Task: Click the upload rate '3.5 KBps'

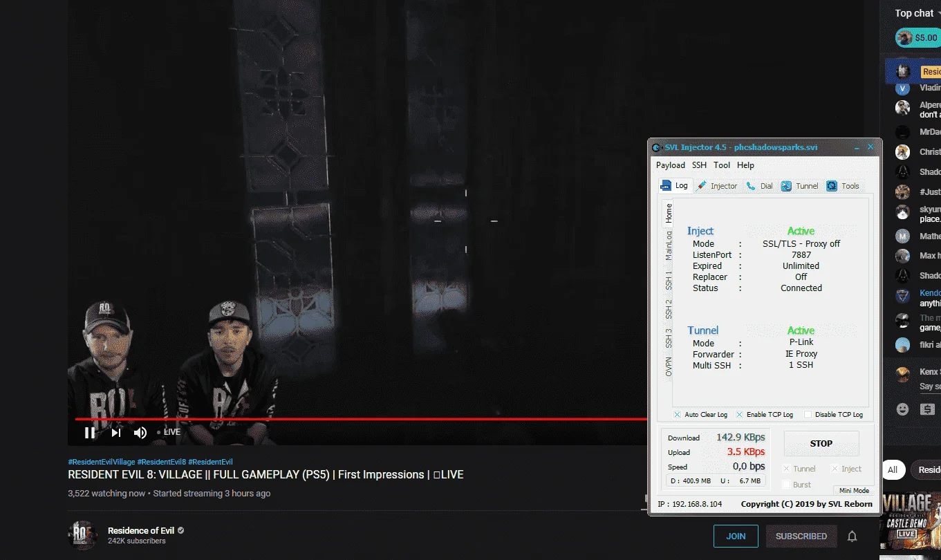Action: pyautogui.click(x=746, y=452)
